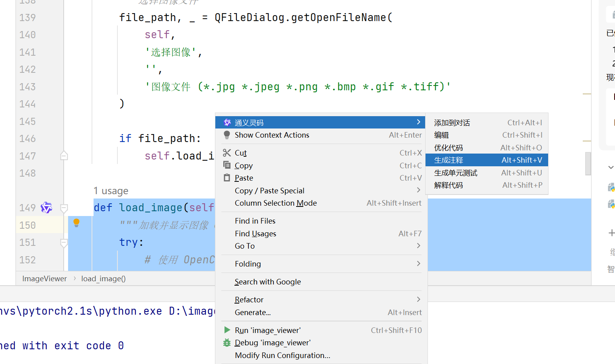Open the Generate... dialog
Viewport: 615px width, 364px height.
(321, 312)
